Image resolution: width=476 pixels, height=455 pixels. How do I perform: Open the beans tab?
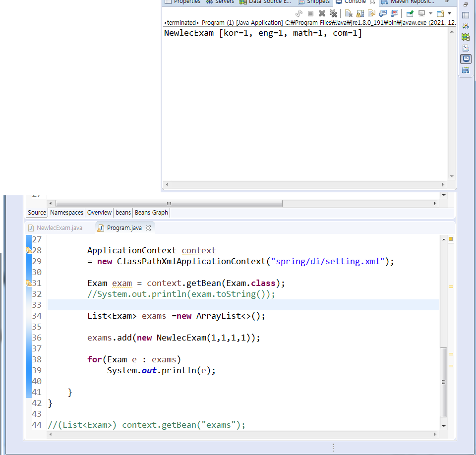(123, 213)
